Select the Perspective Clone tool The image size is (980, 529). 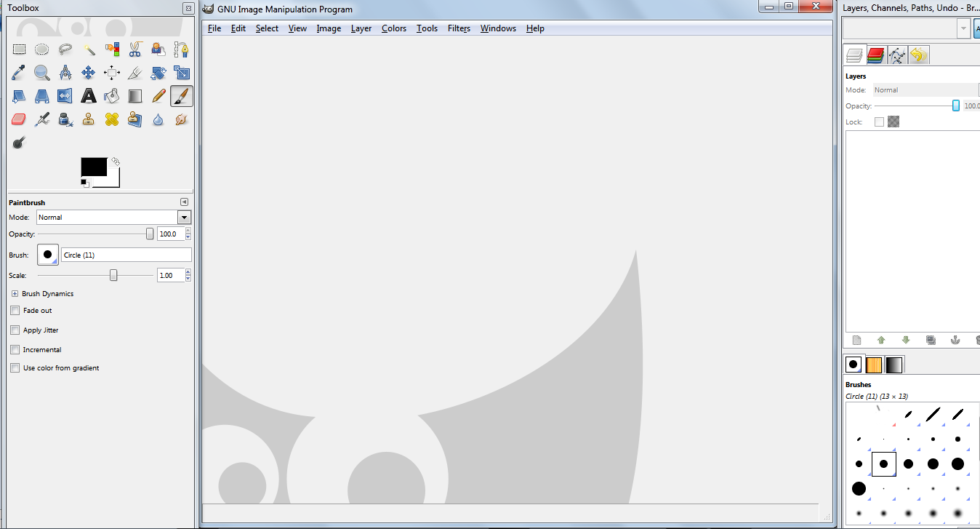click(x=135, y=119)
